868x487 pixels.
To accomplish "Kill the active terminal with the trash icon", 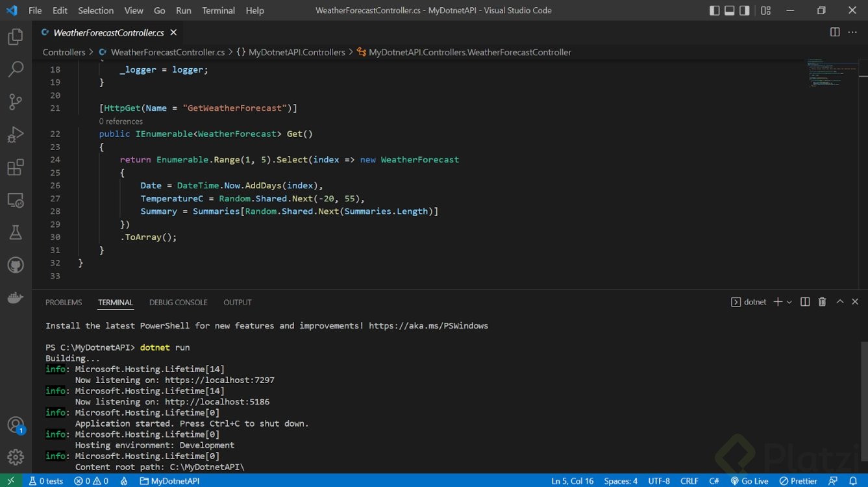I will 822,301.
